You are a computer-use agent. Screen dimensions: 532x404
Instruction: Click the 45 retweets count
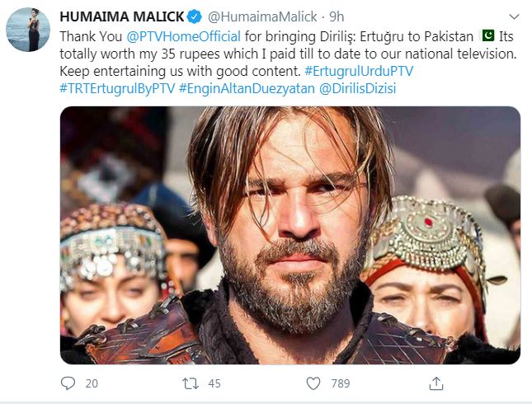(214, 383)
